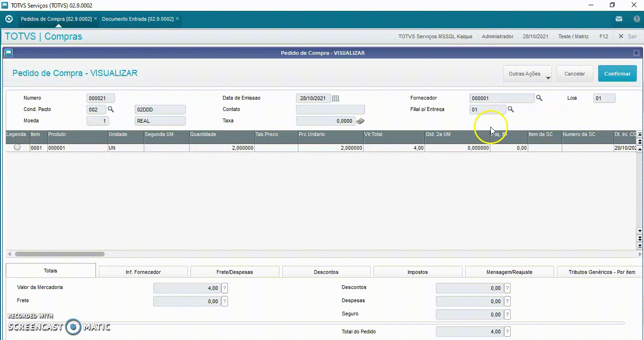This screenshot has height=340, width=644.
Task: Open the Descontos tab
Action: point(326,272)
